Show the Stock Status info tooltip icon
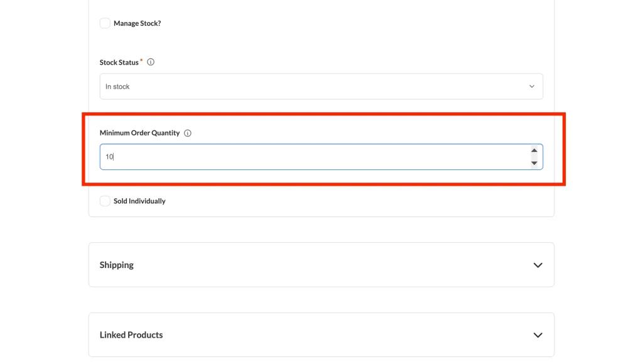 151,62
